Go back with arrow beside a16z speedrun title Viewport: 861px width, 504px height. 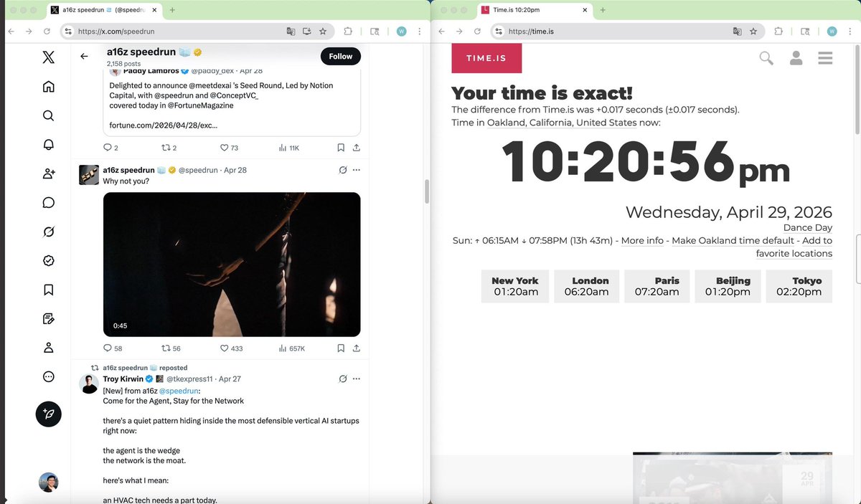pos(84,56)
